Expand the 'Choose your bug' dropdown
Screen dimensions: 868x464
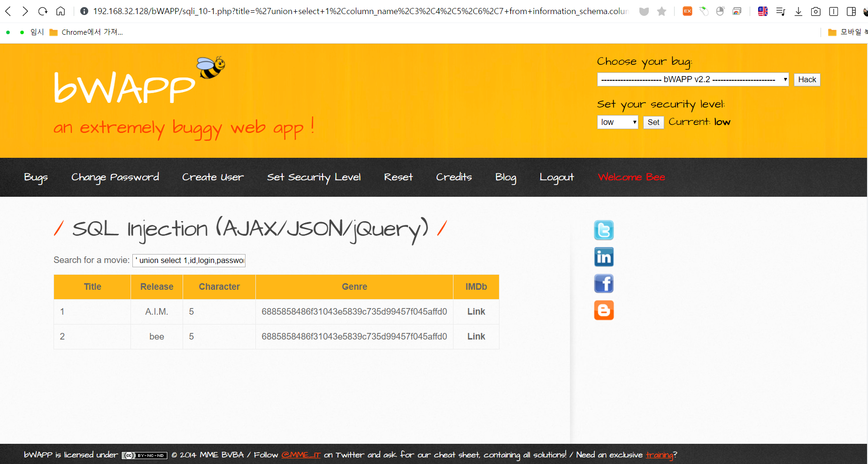point(693,79)
